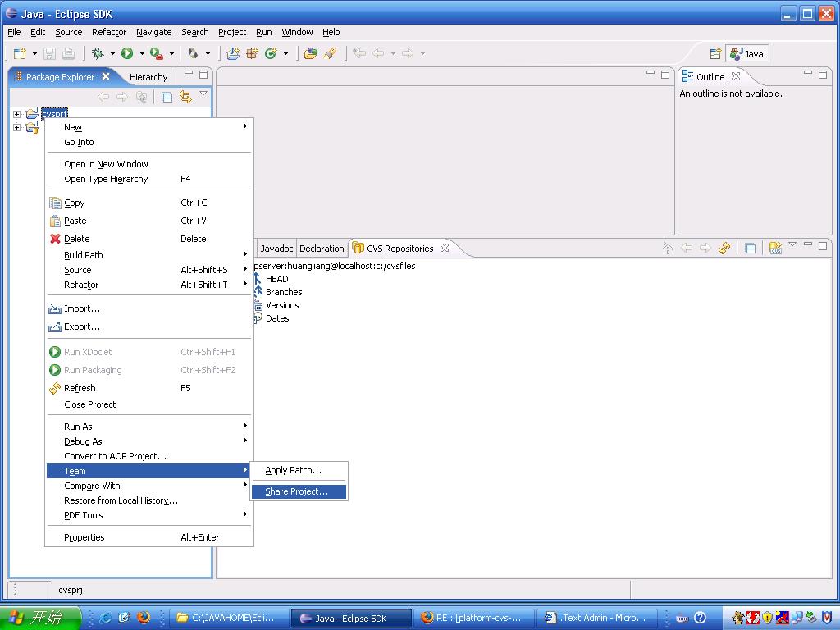The image size is (840, 630).
Task: Choose Copy from the context menu
Action: coord(149,203)
